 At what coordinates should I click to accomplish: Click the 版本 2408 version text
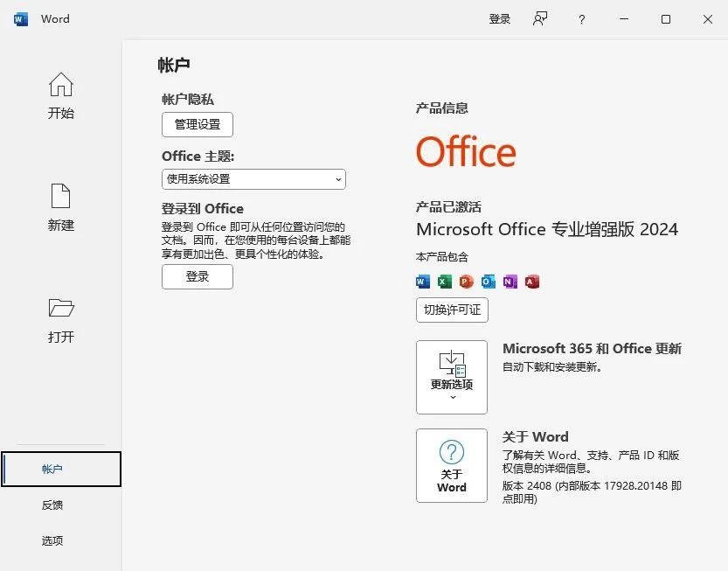[592, 492]
